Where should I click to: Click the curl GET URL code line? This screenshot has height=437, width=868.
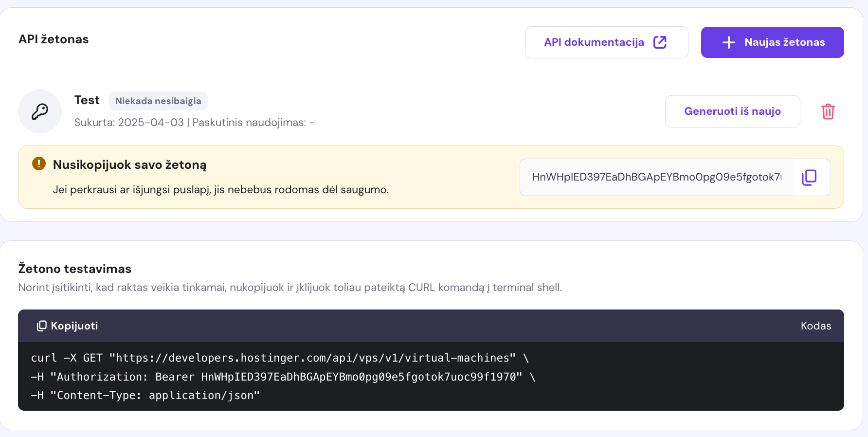pos(279,358)
